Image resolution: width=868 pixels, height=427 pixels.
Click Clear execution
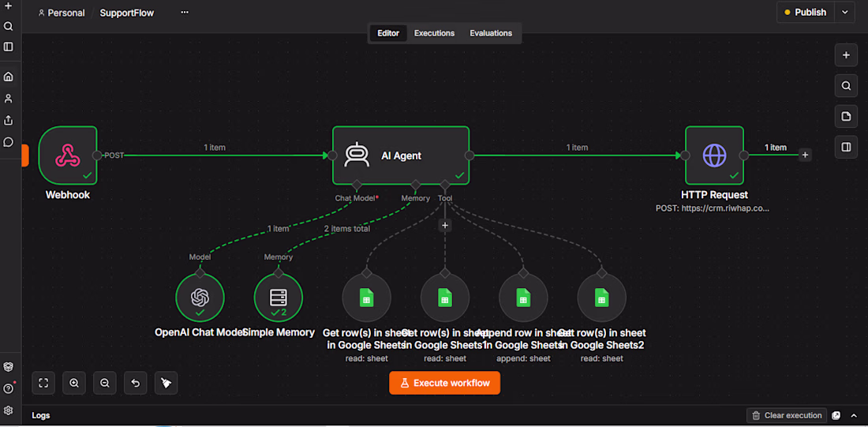pos(787,415)
